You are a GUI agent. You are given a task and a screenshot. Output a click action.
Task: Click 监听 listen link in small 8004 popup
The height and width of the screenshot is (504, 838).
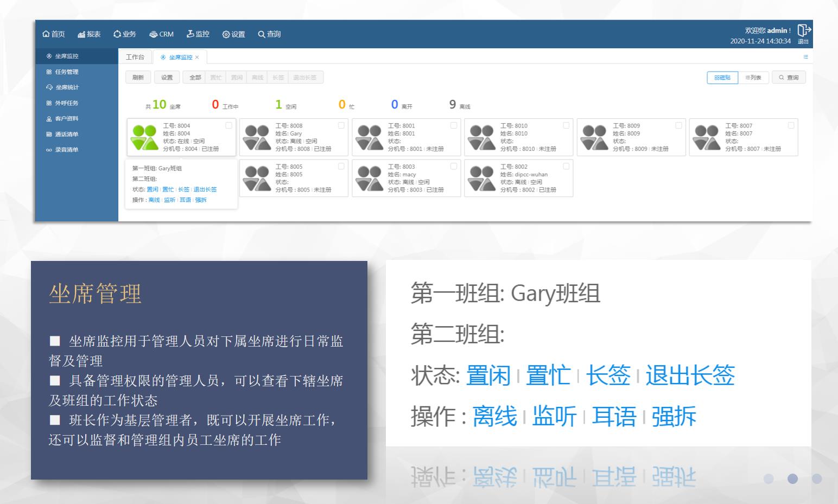[170, 200]
